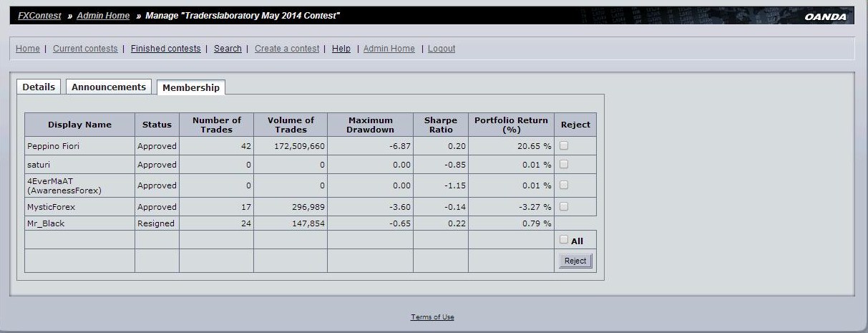
Task: Enable the All checkbox
Action: pos(564,240)
